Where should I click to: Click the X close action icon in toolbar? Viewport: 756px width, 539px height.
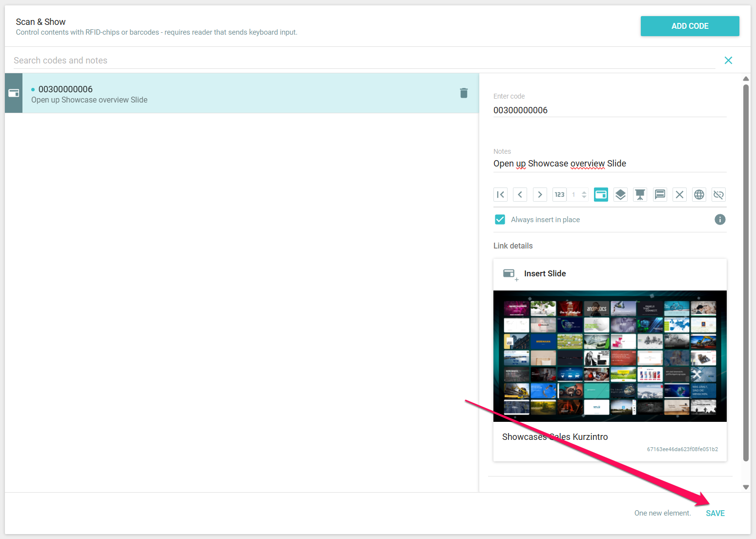[x=679, y=195]
